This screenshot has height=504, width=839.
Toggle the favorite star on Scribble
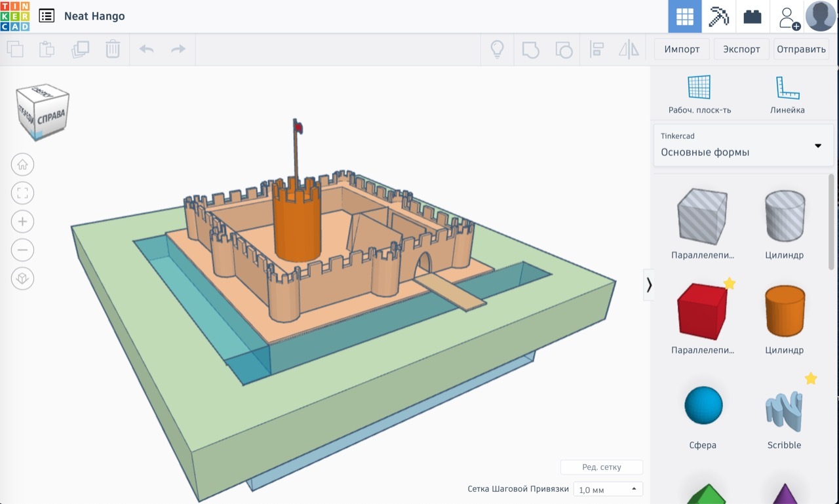(x=811, y=378)
